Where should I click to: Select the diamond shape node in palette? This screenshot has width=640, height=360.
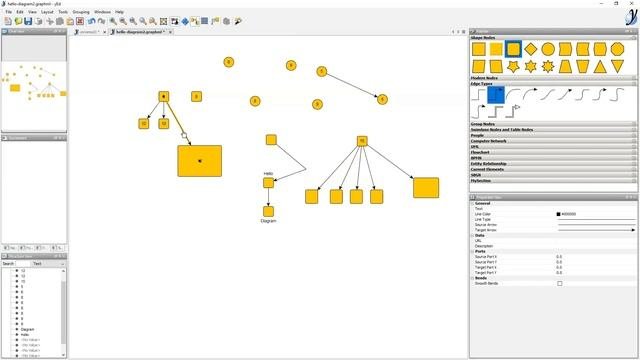(530, 49)
